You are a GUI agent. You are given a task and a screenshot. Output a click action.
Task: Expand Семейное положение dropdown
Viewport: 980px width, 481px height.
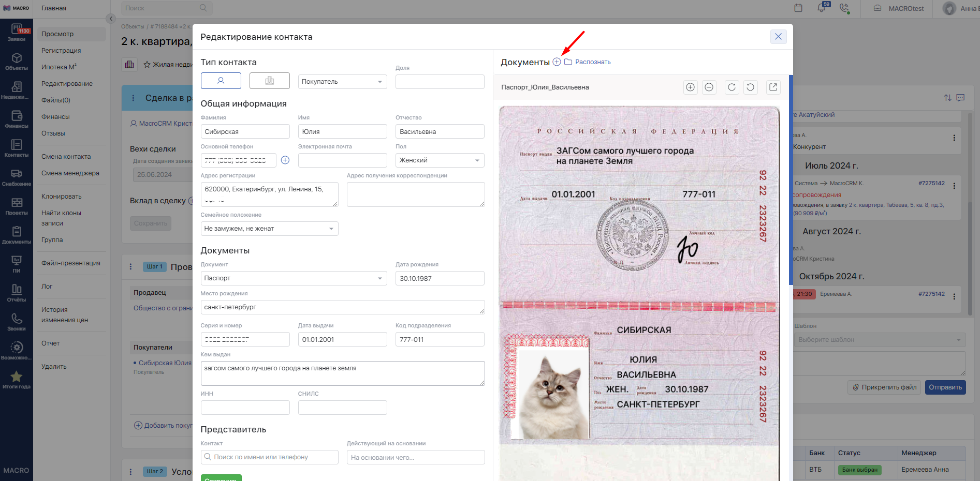pyautogui.click(x=270, y=229)
